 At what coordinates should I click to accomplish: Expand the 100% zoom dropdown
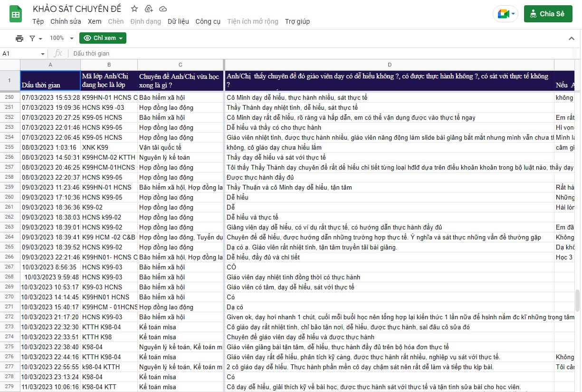(62, 38)
